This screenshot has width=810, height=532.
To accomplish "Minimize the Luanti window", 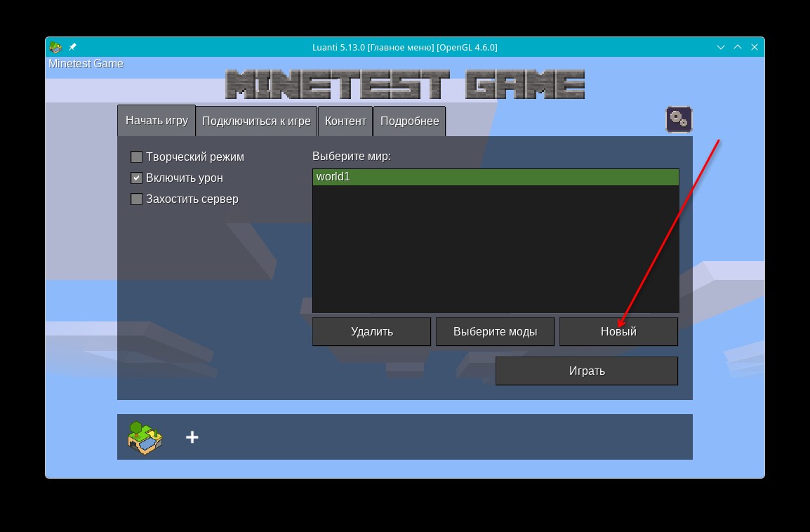I will pos(721,47).
